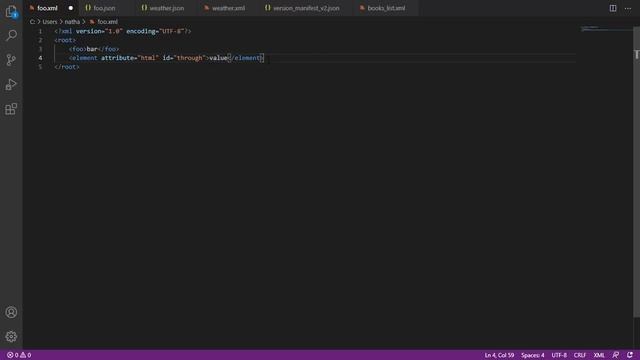Switch to the foo.json tab
This screenshot has width=640, height=360.
click(x=104, y=8)
